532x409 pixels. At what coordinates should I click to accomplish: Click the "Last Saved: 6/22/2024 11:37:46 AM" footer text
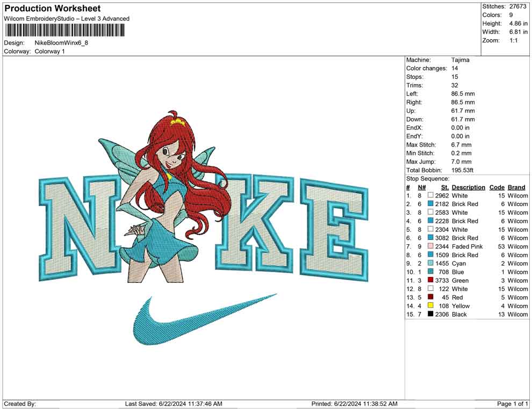174,404
